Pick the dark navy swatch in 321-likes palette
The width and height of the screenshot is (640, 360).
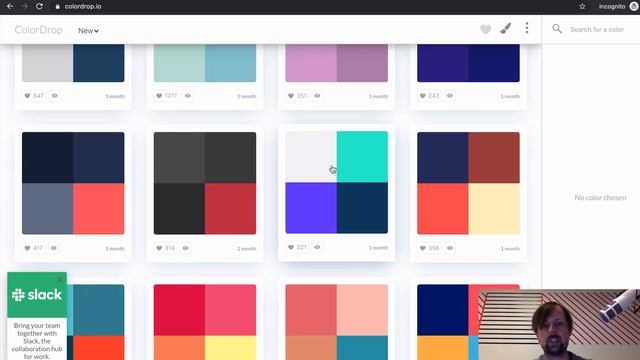click(362, 208)
